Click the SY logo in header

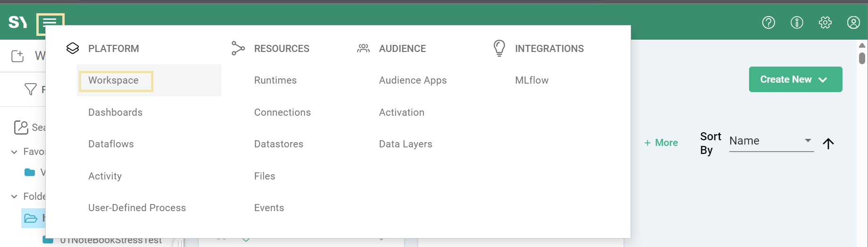(x=18, y=22)
